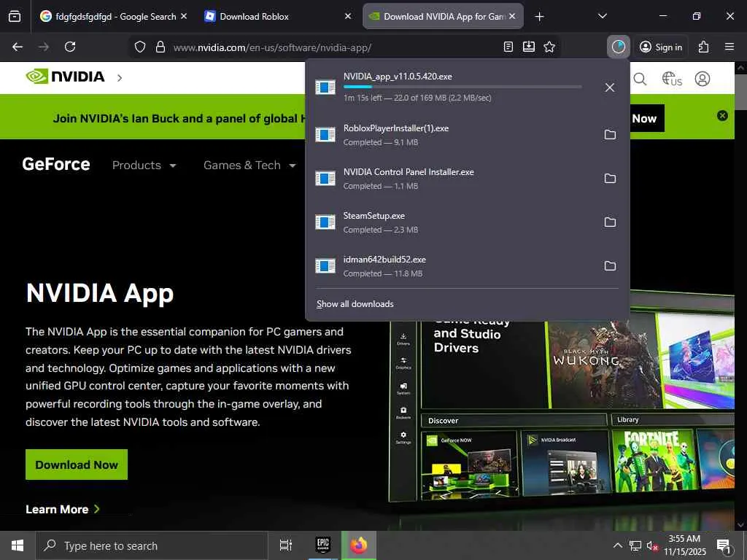The height and width of the screenshot is (560, 747).
Task: Open a new browser tab
Action: pyautogui.click(x=539, y=17)
